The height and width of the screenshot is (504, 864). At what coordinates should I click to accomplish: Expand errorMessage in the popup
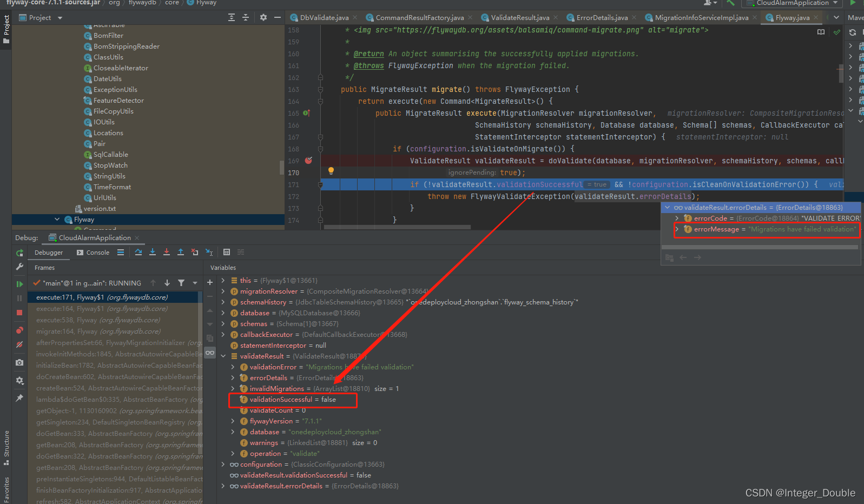[x=677, y=229]
